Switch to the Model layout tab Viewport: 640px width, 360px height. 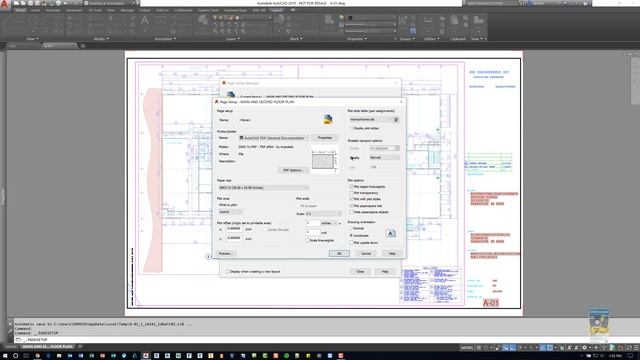pyautogui.click(x=11, y=347)
